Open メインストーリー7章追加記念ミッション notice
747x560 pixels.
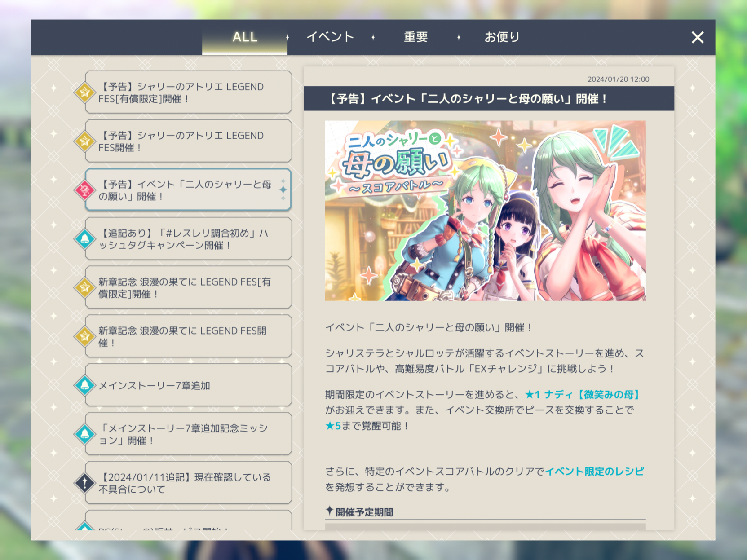coord(188,434)
